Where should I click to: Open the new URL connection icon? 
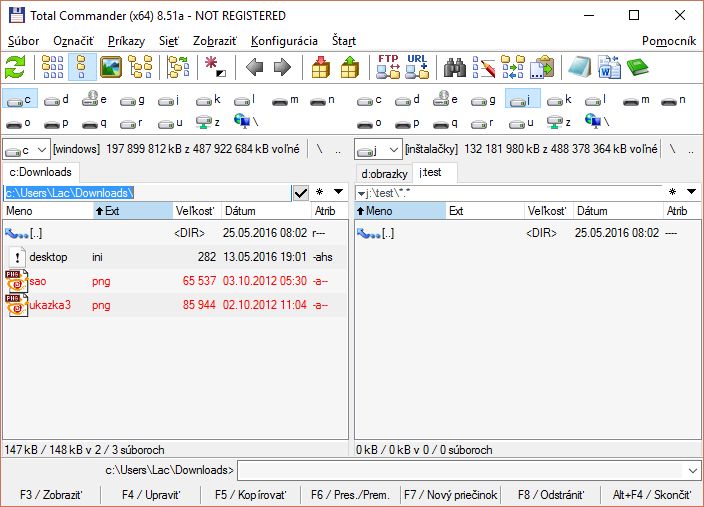click(417, 67)
